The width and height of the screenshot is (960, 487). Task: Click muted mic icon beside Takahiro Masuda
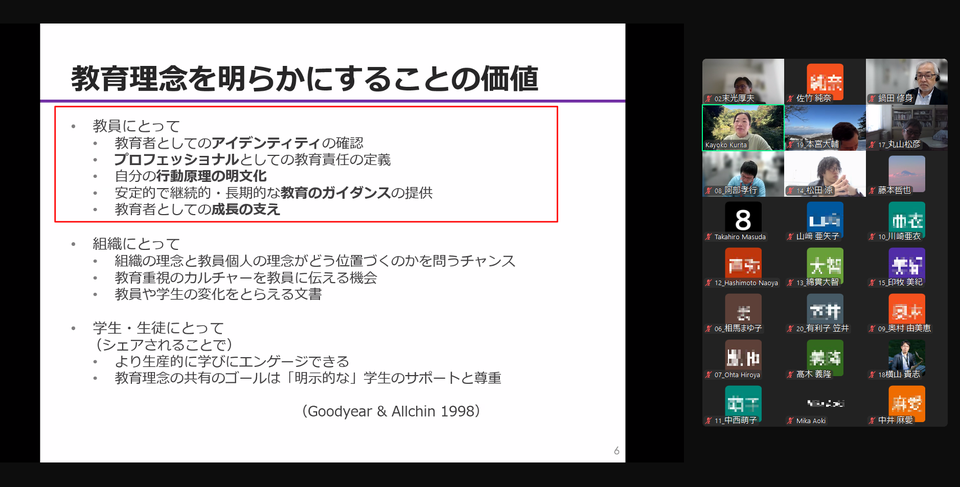coord(708,237)
